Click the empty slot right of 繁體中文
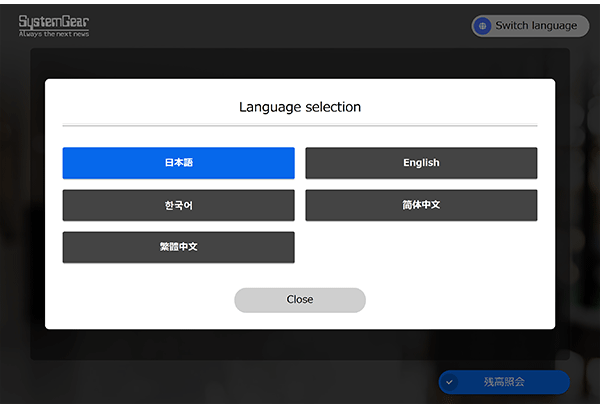The image size is (600, 408). [x=421, y=247]
